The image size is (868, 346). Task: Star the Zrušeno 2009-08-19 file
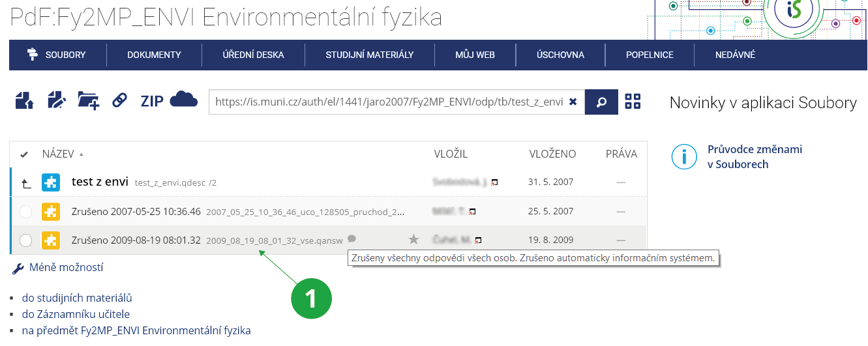click(x=413, y=240)
